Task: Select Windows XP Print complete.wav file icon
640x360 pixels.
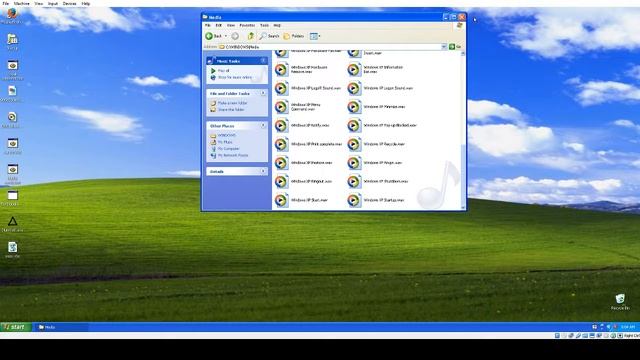Action: point(281,144)
